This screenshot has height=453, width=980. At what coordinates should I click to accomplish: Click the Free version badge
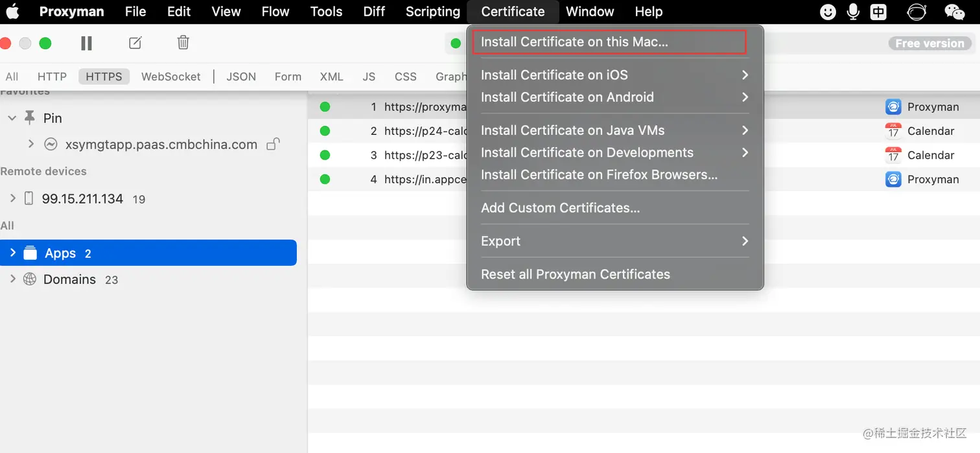pos(929,43)
